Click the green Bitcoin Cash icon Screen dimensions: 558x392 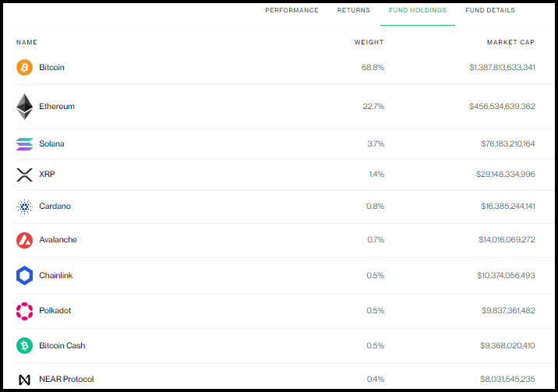pos(25,346)
